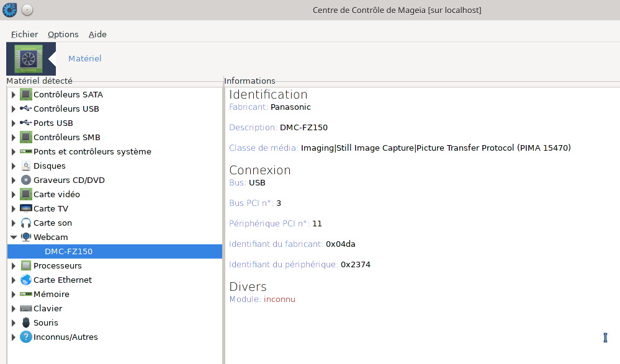Click the Ports USB symbol icon
Image resolution: width=620 pixels, height=364 pixels.
point(25,123)
